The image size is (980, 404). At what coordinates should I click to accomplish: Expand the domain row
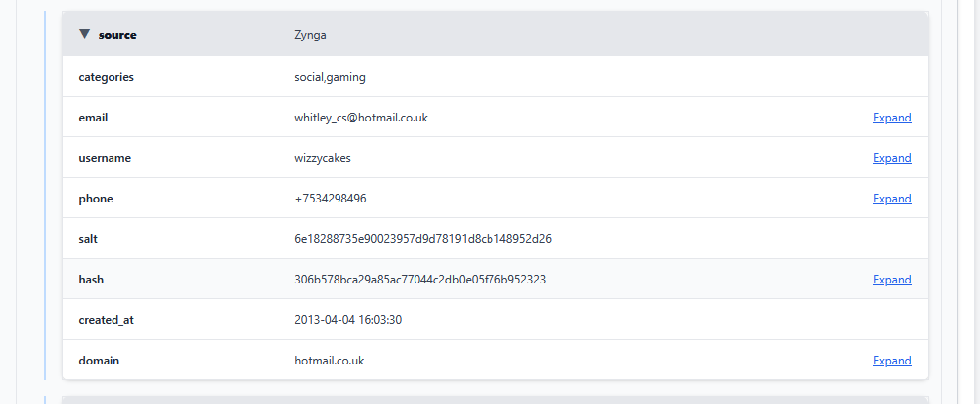pyautogui.click(x=892, y=361)
